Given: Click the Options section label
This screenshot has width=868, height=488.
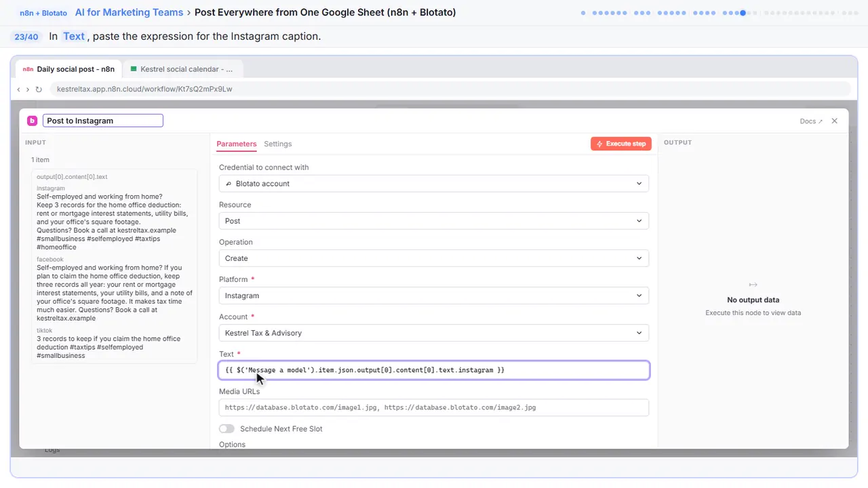Looking at the screenshot, I should tap(232, 445).
